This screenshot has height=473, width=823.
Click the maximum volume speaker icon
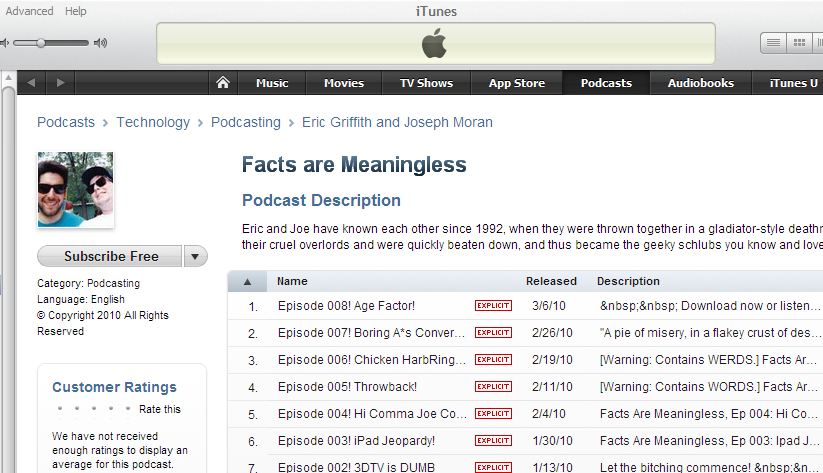pyautogui.click(x=100, y=43)
